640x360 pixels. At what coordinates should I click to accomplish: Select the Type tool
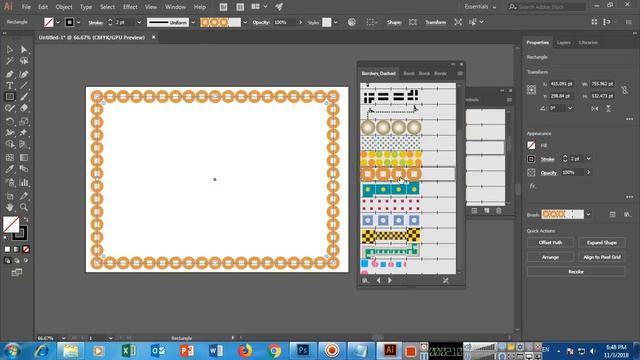pyautogui.click(x=10, y=86)
